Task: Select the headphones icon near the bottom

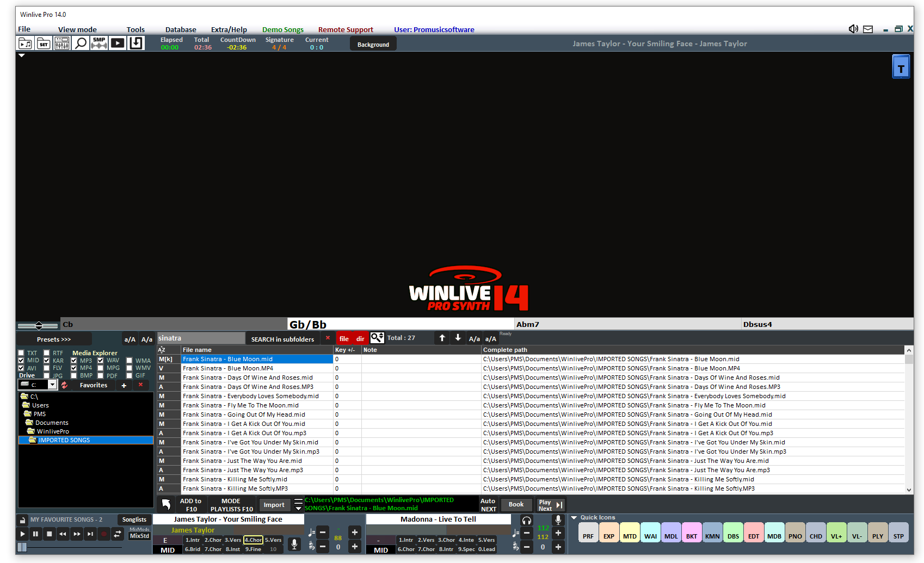Action: click(x=526, y=521)
